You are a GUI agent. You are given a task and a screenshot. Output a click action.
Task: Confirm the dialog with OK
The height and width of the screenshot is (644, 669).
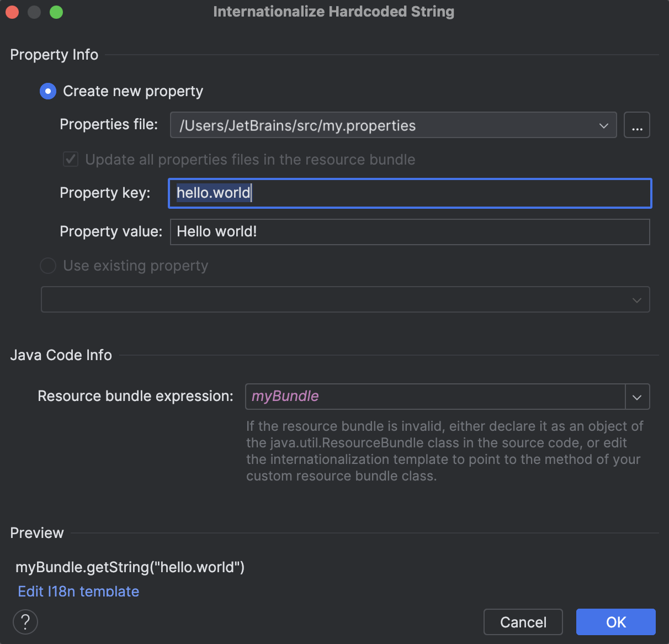(615, 622)
